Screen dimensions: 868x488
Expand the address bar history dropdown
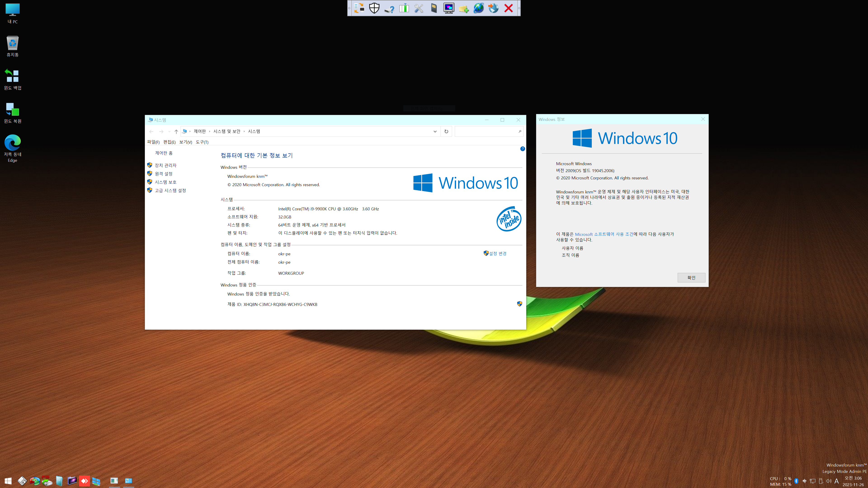(435, 132)
